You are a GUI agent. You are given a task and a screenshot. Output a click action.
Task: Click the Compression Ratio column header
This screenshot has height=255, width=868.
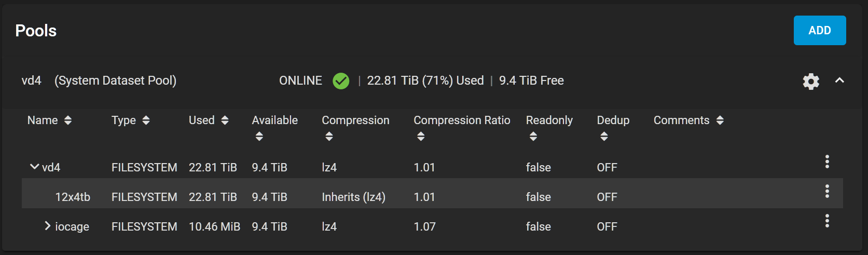point(462,120)
